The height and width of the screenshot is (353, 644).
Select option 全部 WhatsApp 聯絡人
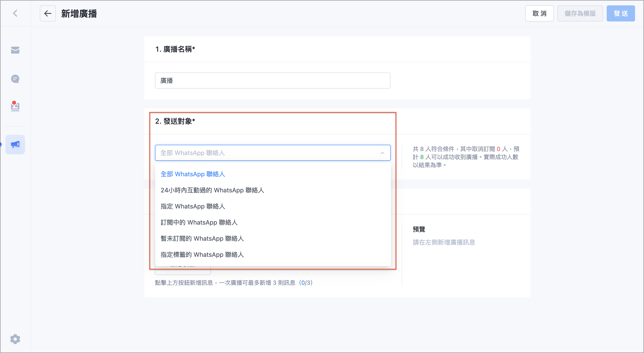point(273,174)
